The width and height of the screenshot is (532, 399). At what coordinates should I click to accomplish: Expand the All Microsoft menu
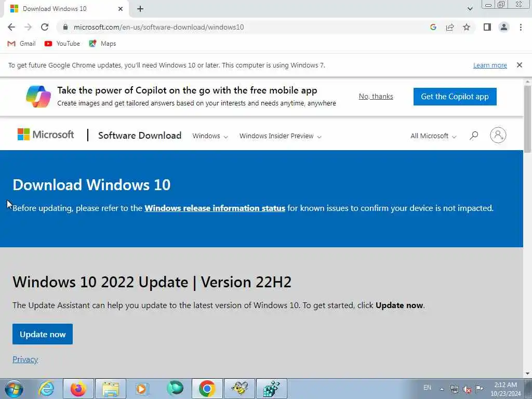[x=433, y=136]
